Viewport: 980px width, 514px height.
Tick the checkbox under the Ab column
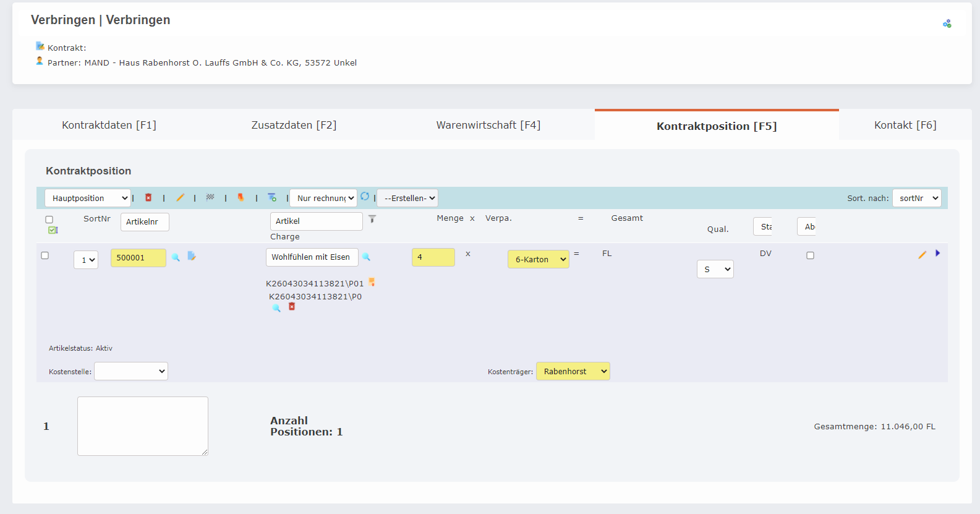[x=810, y=255]
